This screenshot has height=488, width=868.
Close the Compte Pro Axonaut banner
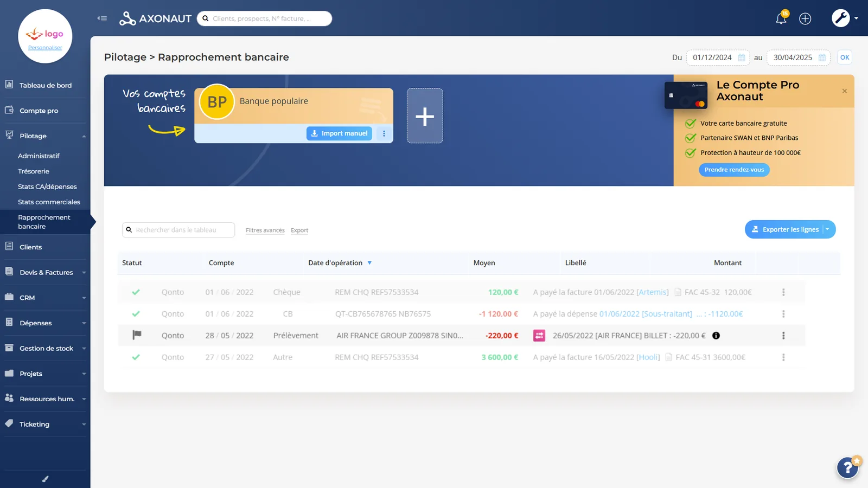pyautogui.click(x=845, y=91)
